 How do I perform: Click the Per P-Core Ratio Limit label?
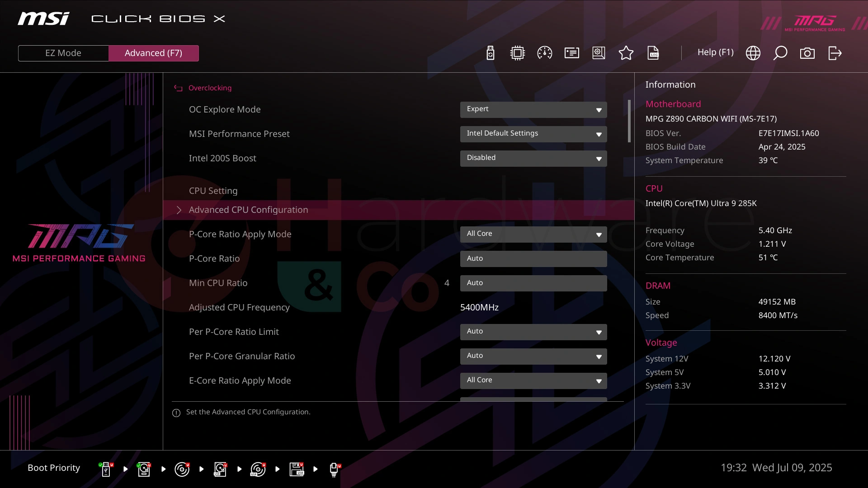coord(234,332)
